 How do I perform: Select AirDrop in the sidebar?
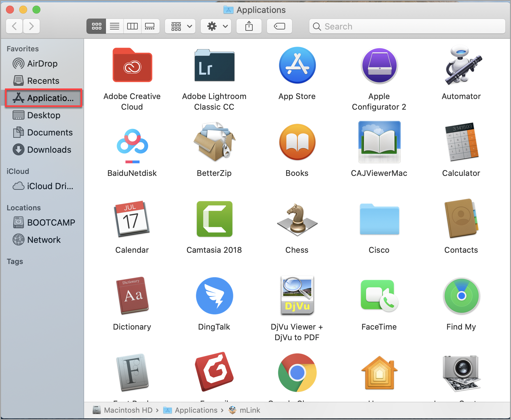(42, 64)
